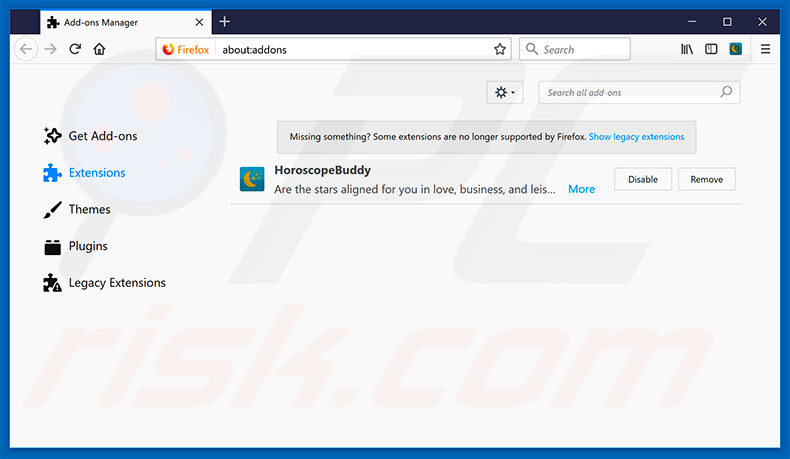The height and width of the screenshot is (459, 790).
Task: Click the forward navigation arrow
Action: [x=50, y=49]
